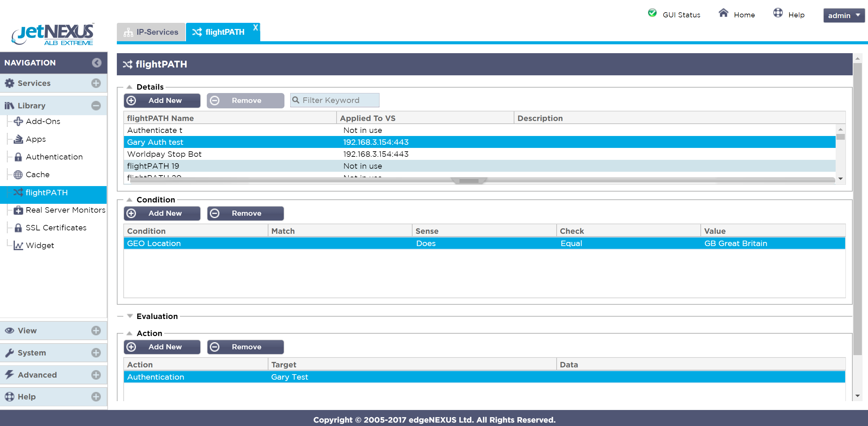Click Remove in the Action section
The height and width of the screenshot is (426, 868).
pos(245,347)
